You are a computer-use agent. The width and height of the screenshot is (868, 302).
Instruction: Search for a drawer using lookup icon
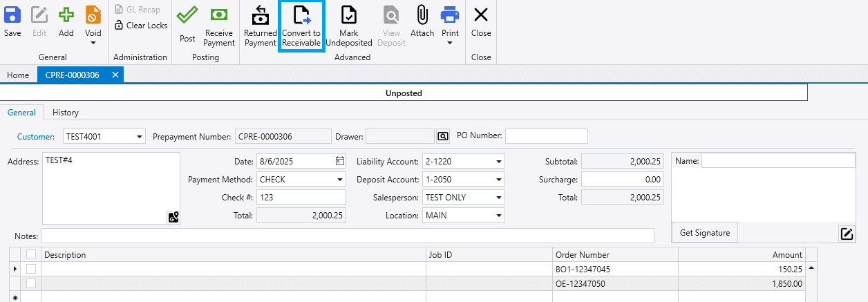[x=443, y=136]
